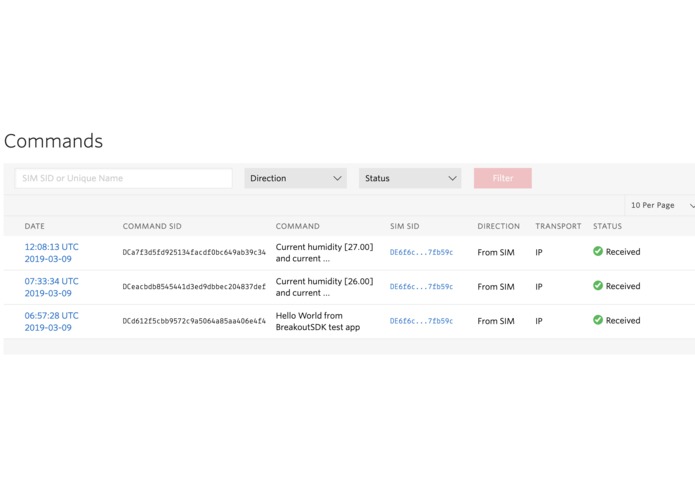The image size is (695, 494).
Task: Click the COMMAND column header
Action: [x=297, y=226]
